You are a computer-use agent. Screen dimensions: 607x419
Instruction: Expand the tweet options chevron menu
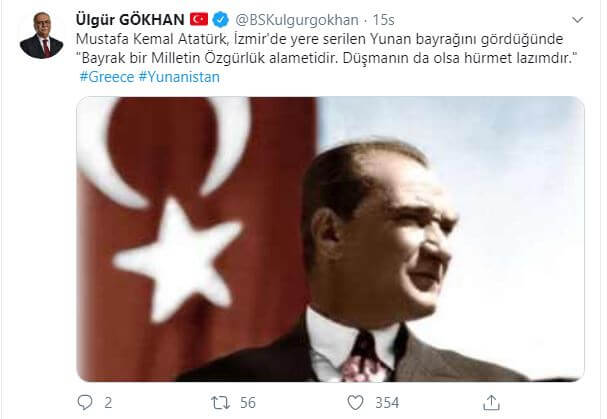click(577, 20)
